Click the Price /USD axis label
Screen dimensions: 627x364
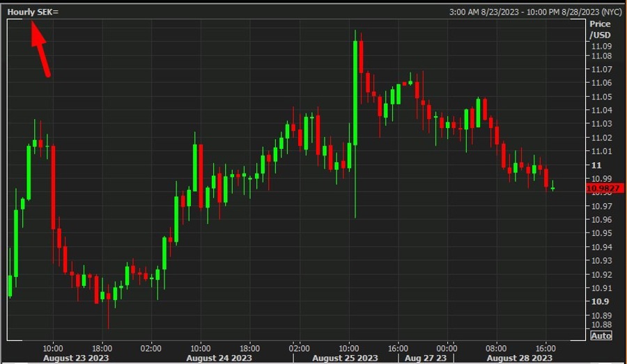point(600,29)
